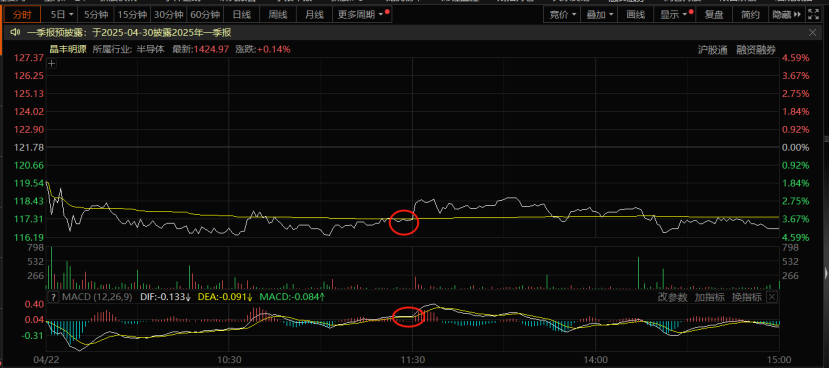This screenshot has width=830, height=369.
Task: Open the 显示 dropdown options
Action: (x=675, y=15)
